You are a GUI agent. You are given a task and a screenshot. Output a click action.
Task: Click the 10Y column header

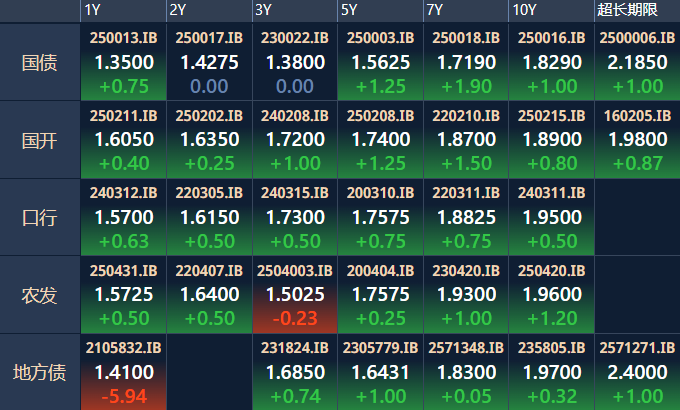coord(524,10)
